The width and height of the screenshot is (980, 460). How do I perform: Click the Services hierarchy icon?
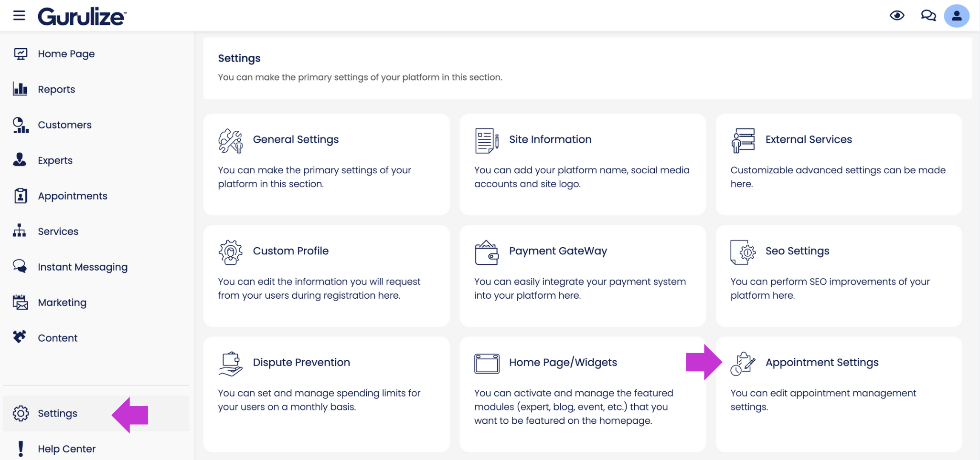(x=20, y=231)
